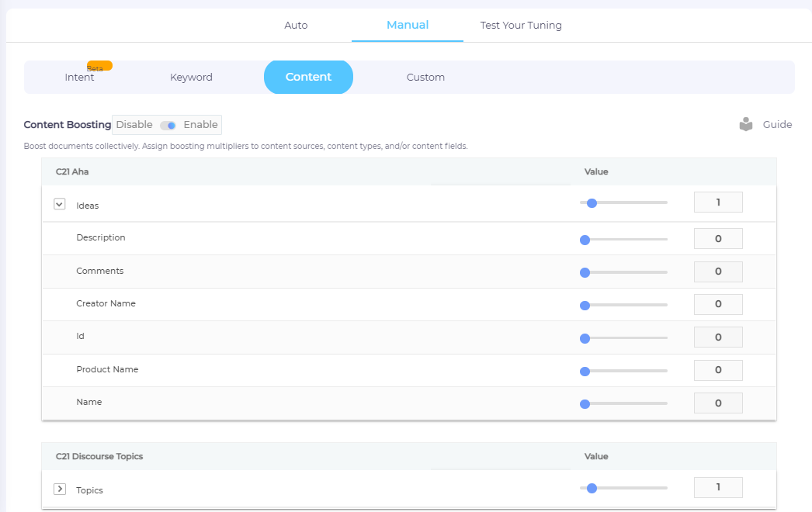Click the Ideas boost slider handle

pos(592,203)
